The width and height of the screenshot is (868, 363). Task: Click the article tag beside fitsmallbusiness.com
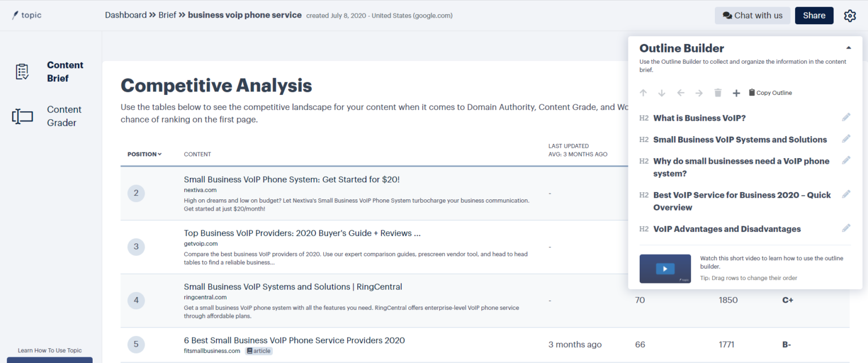259,351
